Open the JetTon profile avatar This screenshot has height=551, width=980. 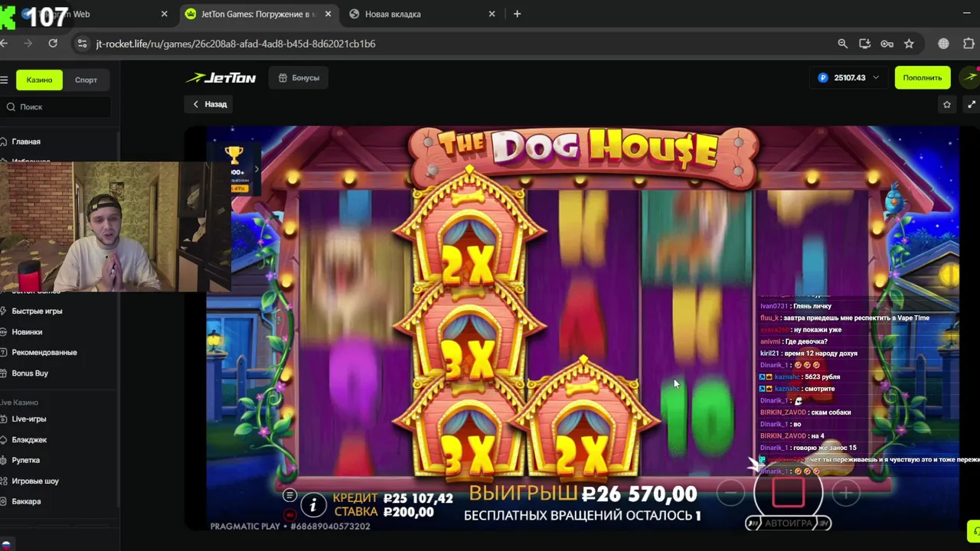(x=971, y=77)
